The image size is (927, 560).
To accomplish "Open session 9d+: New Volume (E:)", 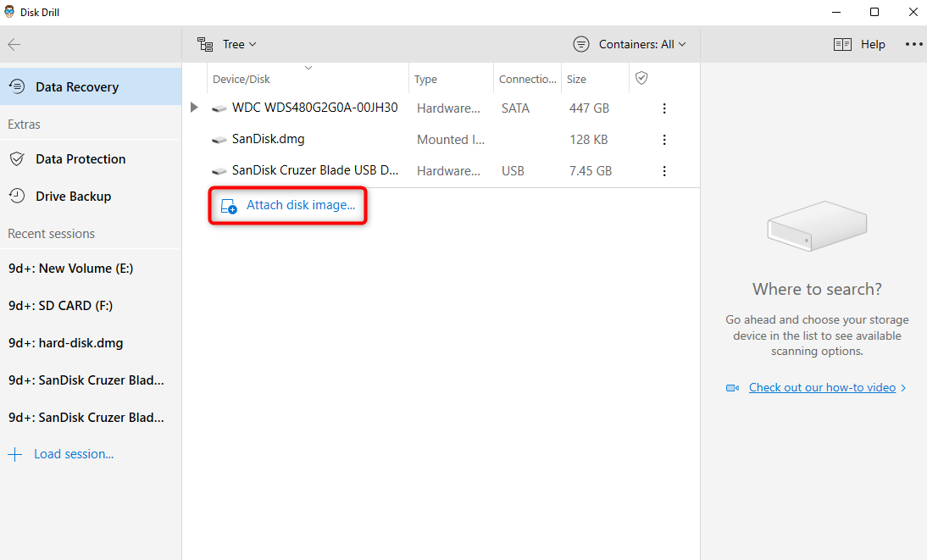I will pos(71,269).
